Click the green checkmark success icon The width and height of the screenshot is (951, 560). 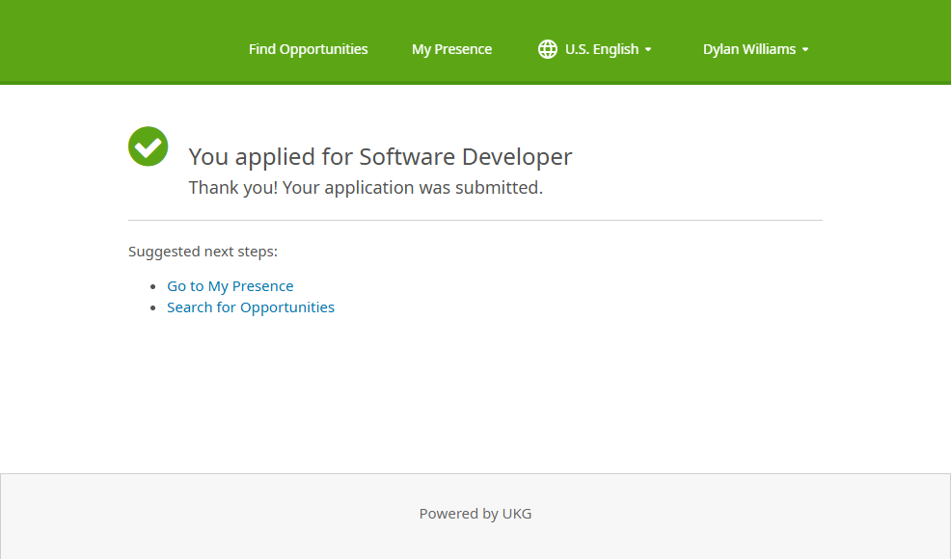[149, 147]
